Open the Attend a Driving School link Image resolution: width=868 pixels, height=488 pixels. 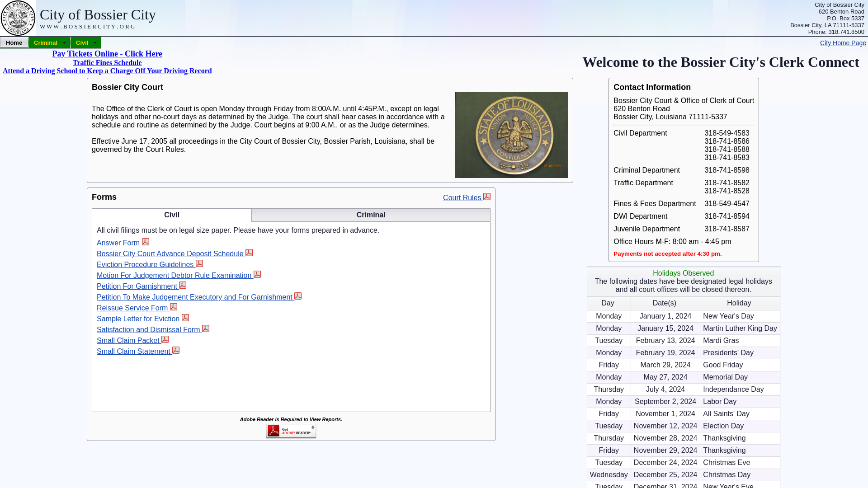pyautogui.click(x=107, y=71)
